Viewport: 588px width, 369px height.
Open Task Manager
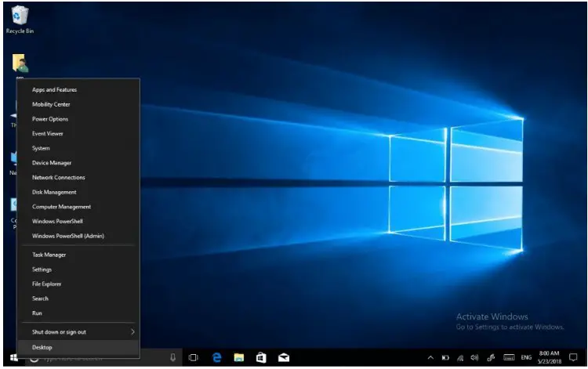[78, 255]
